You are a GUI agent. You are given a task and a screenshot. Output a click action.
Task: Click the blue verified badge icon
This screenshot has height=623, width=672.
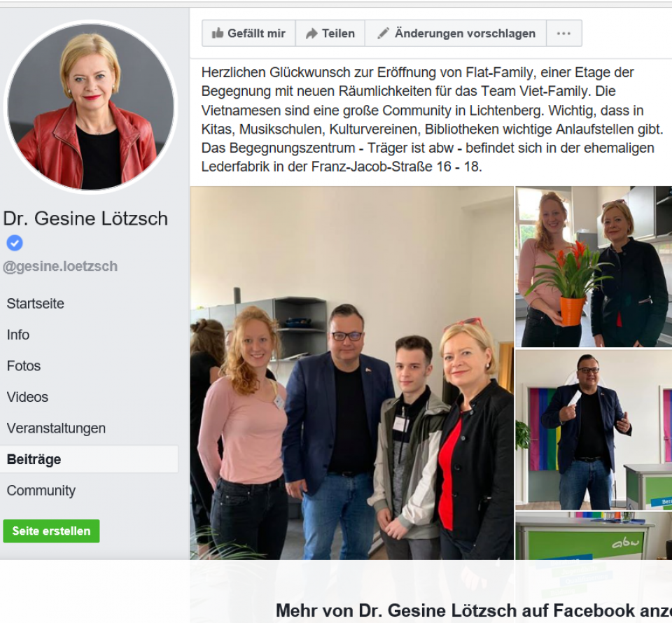tap(15, 243)
